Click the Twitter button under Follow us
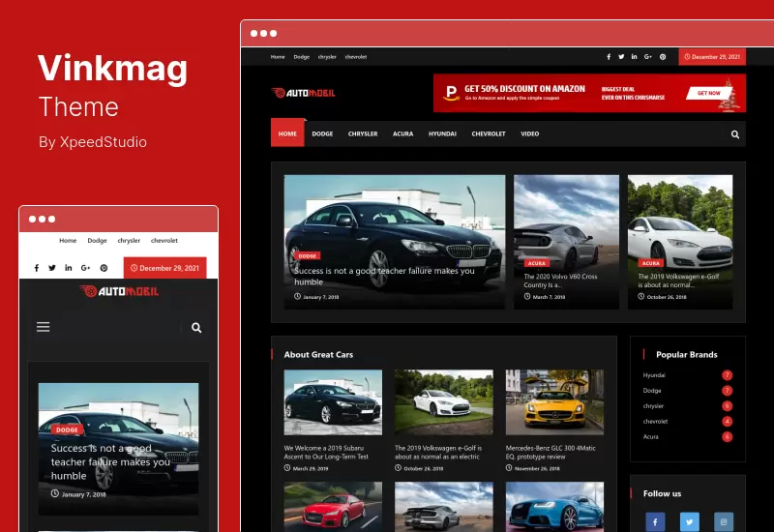 tap(689, 521)
